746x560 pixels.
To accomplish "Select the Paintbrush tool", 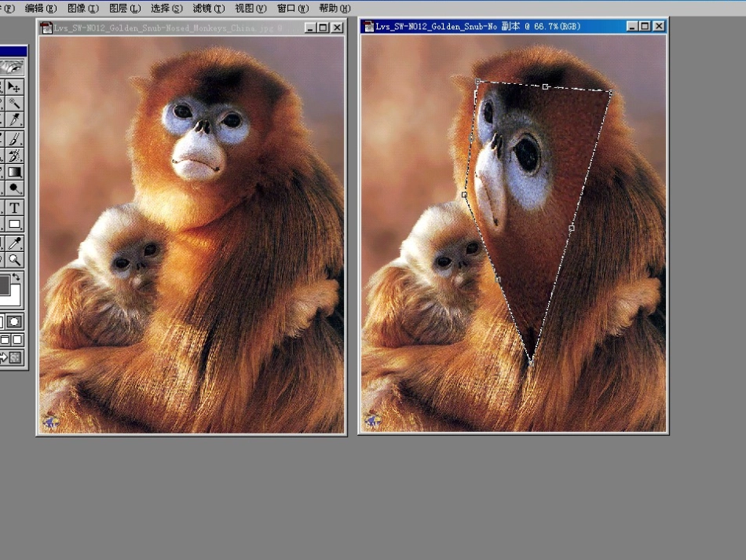I will (14, 138).
